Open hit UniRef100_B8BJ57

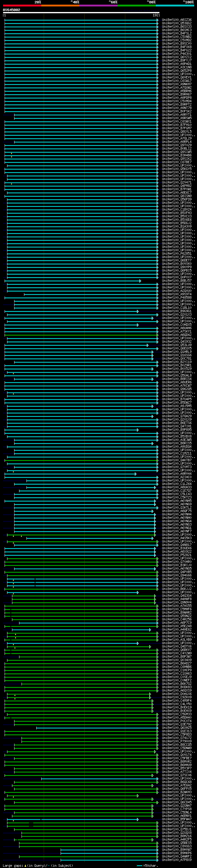coord(177,280)
